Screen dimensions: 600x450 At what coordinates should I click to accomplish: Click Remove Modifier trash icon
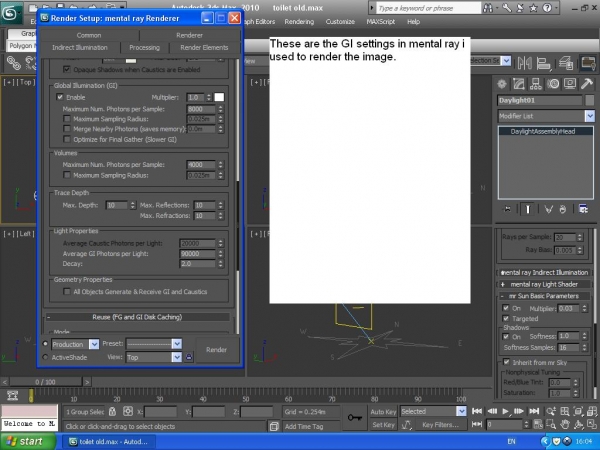tap(562, 209)
